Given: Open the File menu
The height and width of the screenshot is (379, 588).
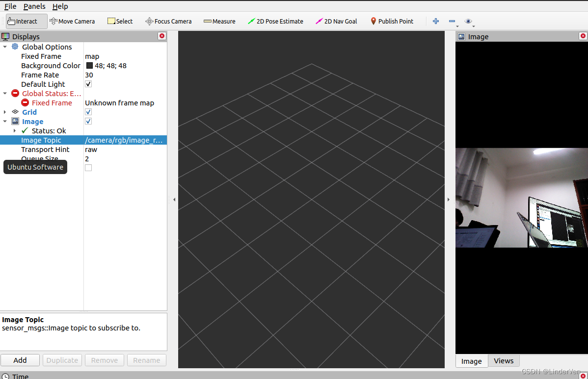Looking at the screenshot, I should click(x=10, y=6).
